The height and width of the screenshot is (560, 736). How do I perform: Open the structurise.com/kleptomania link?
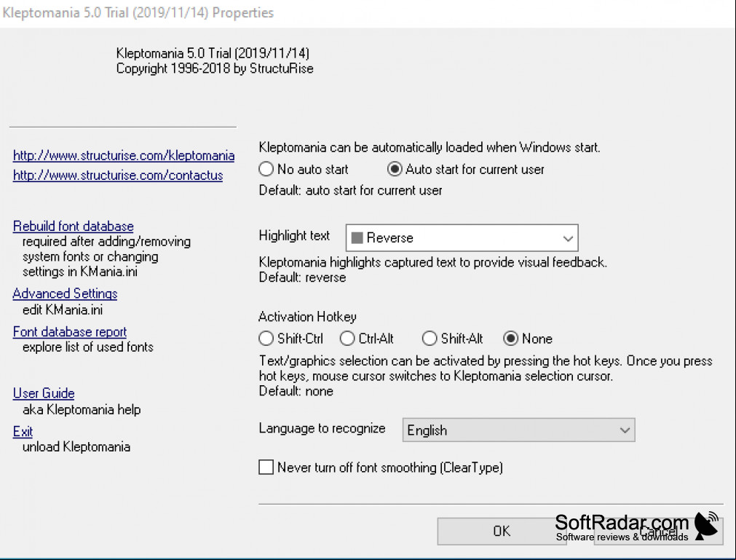tap(124, 155)
